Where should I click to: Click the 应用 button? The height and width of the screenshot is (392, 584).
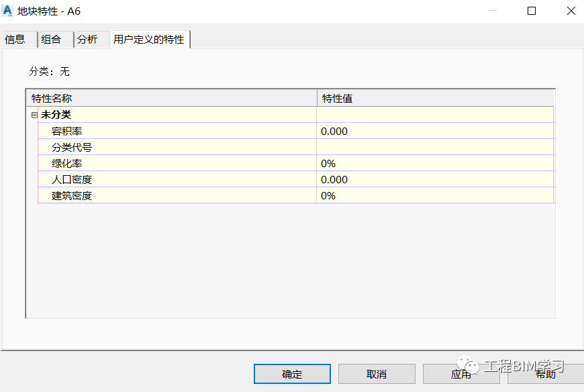pos(461,374)
